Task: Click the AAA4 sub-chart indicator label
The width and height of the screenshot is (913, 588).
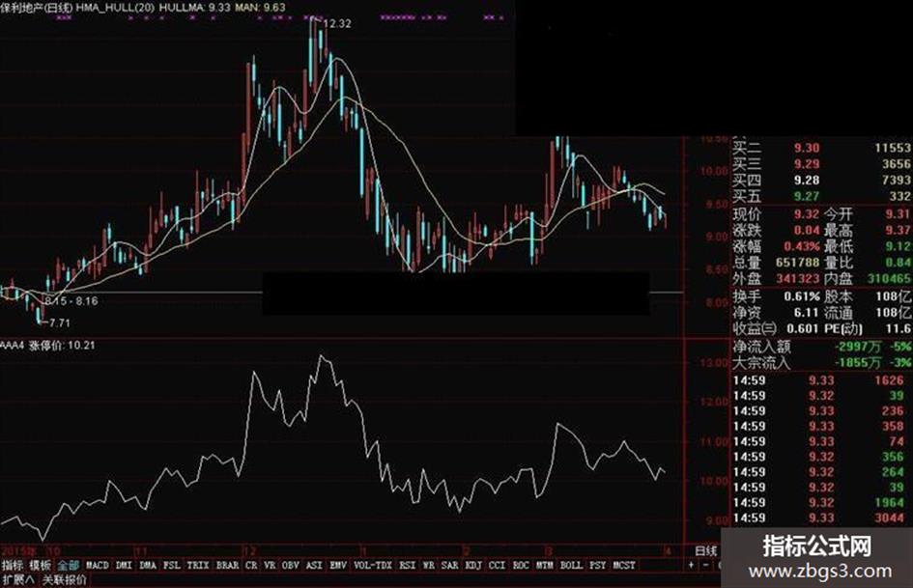Action: pyautogui.click(x=13, y=346)
